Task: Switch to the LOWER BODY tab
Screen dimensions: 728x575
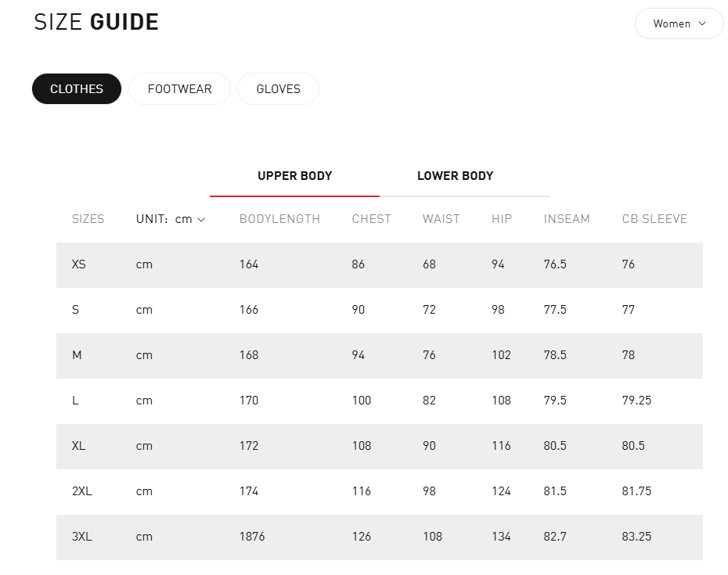Action: [455, 176]
